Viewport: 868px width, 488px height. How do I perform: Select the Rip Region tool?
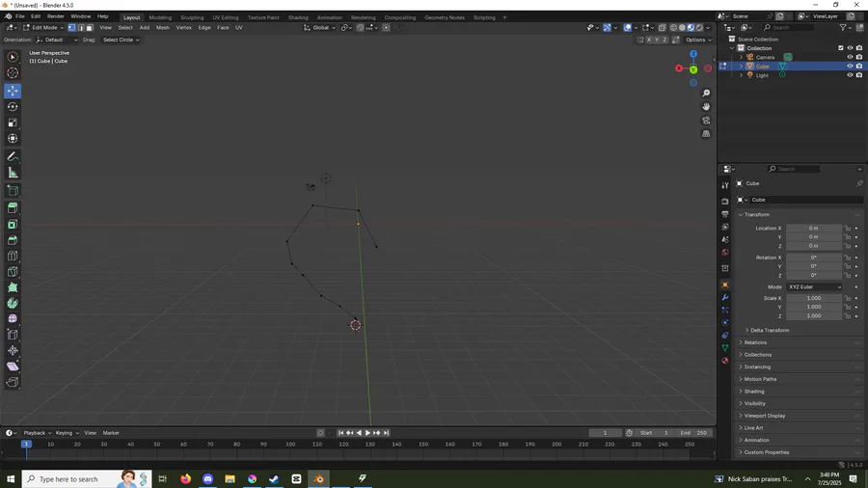pos(13,382)
